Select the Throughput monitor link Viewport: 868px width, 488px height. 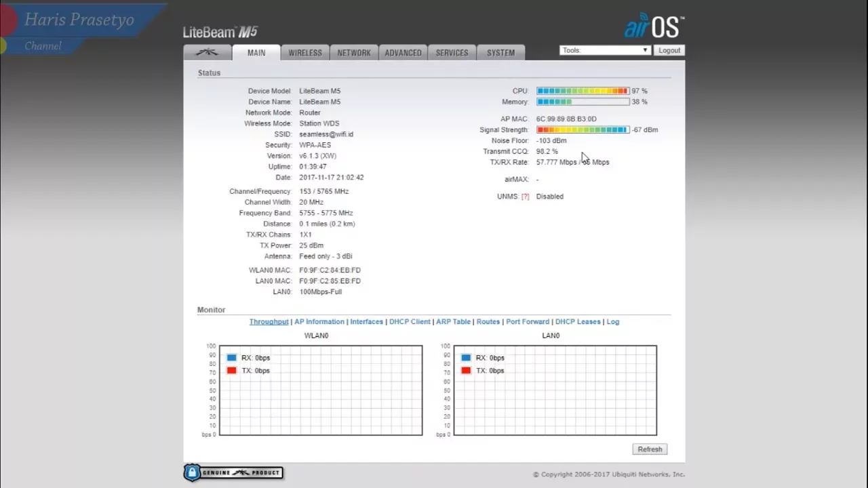269,321
